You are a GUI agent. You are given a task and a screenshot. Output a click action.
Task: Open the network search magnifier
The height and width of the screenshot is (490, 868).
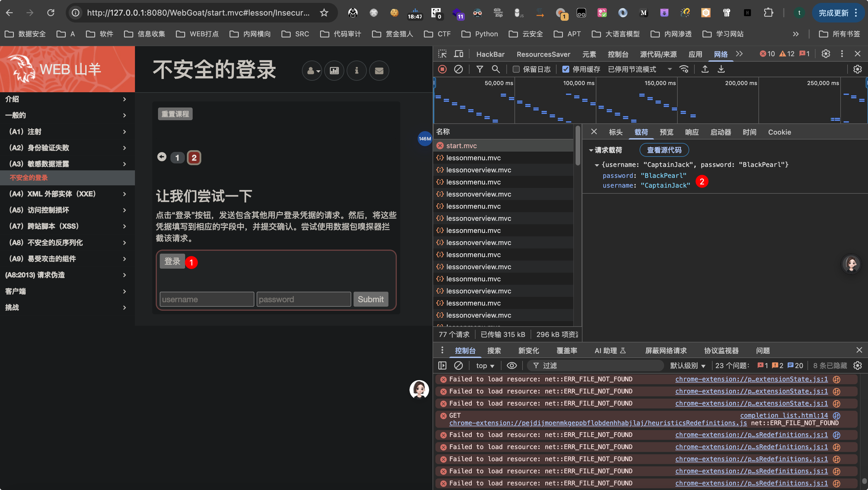[x=496, y=69]
